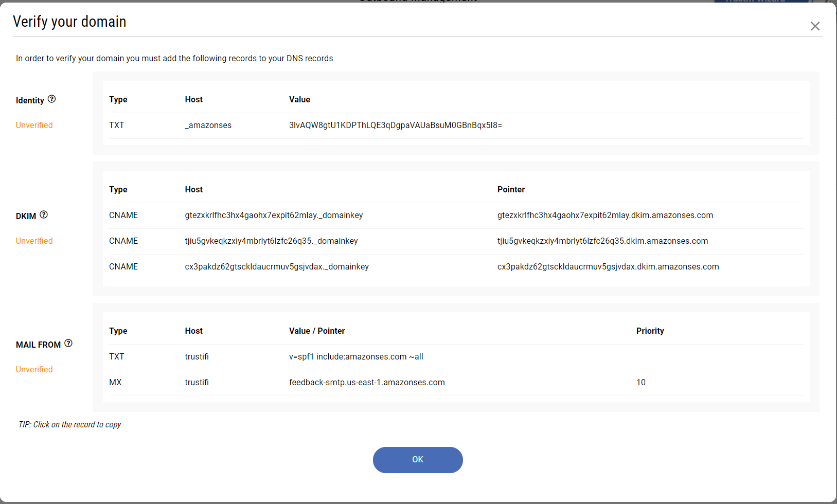
Task: Click the TIP: Click on the record to copy text
Action: tap(70, 424)
